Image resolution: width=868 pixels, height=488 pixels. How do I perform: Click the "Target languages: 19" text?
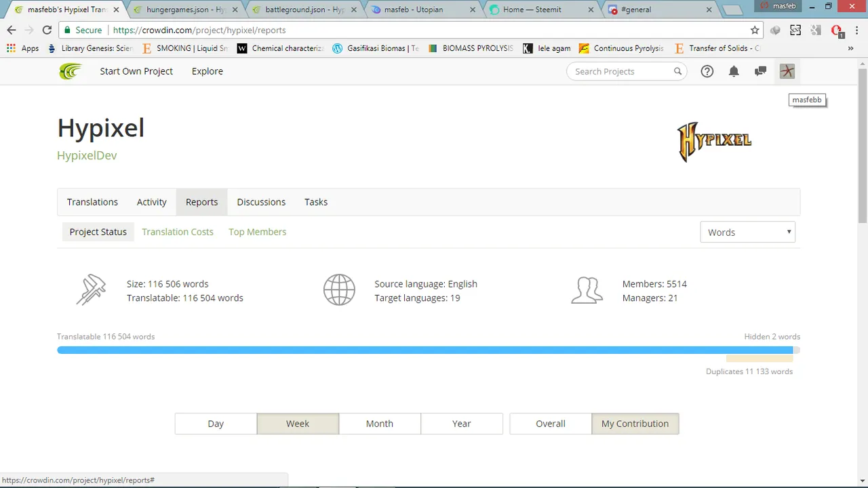pyautogui.click(x=417, y=298)
